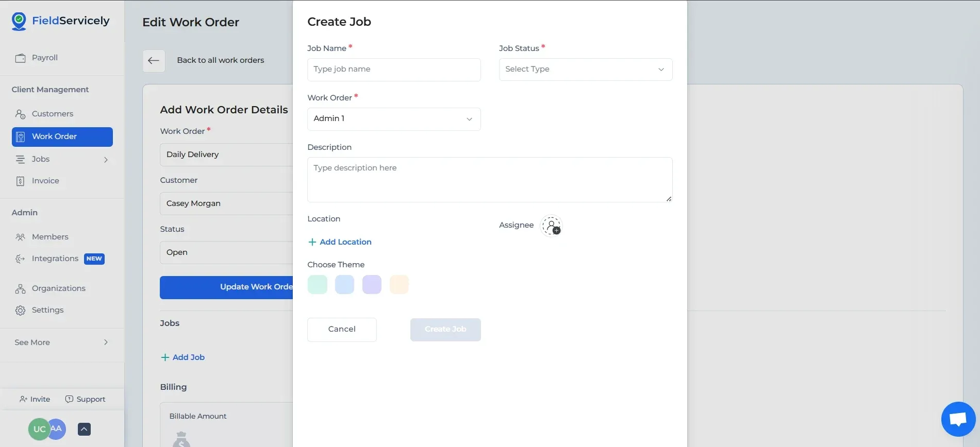Cancel the Create Job dialog
The width and height of the screenshot is (980, 447).
(342, 330)
